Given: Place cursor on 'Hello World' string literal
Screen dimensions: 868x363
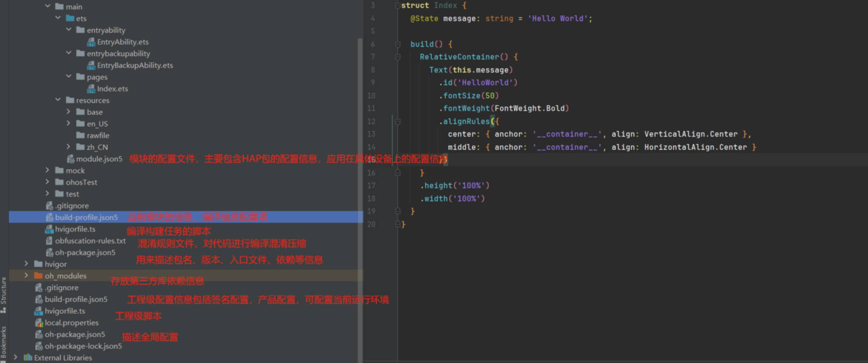Looking at the screenshot, I should 557,19.
